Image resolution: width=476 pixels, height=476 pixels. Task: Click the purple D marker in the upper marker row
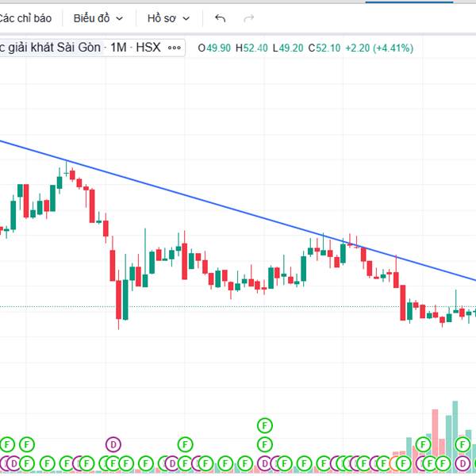coord(113,445)
